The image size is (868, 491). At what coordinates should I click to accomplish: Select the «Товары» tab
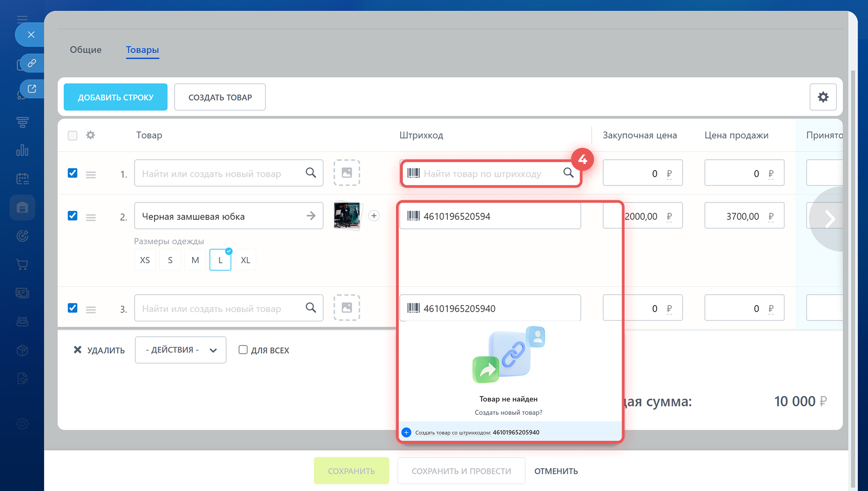pos(142,50)
